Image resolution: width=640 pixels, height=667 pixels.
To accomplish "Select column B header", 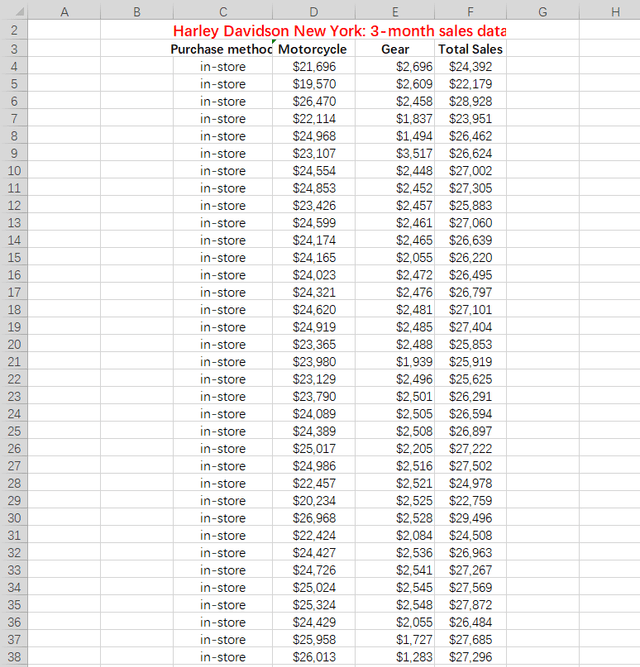I will pos(137,11).
